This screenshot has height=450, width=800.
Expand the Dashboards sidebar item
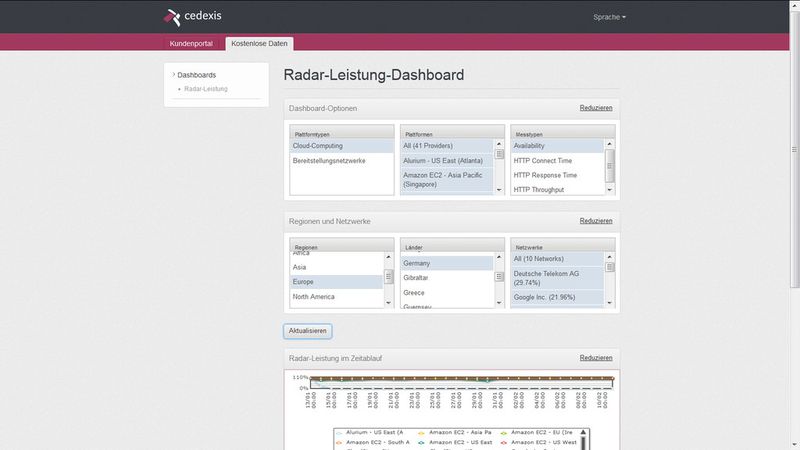[x=194, y=75]
